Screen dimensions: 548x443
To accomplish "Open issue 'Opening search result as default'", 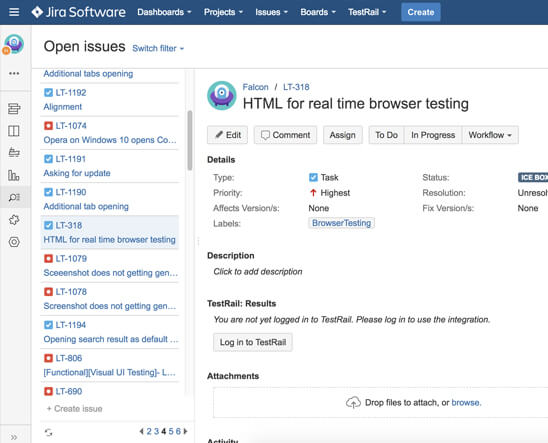I will [111, 339].
